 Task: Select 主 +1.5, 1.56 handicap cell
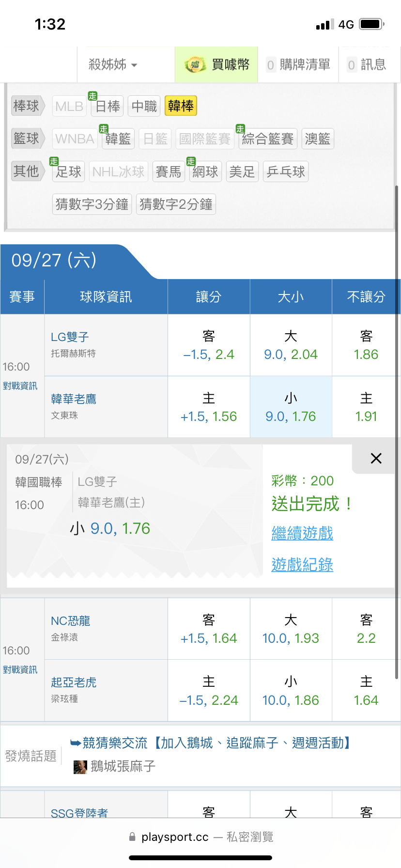[209, 407]
